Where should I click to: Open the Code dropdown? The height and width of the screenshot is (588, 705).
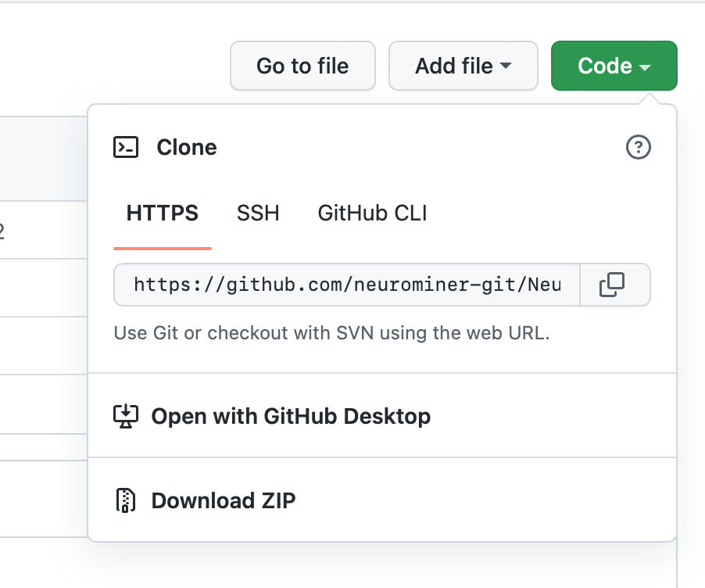614,66
